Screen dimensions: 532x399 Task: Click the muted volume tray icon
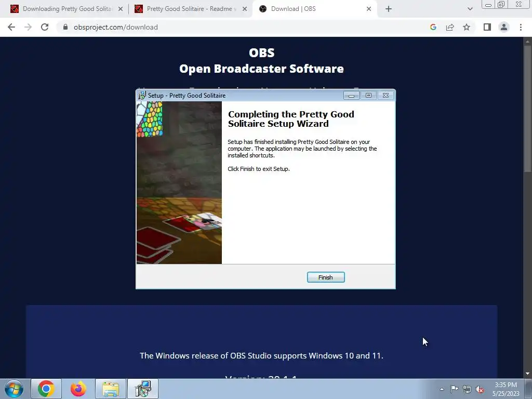coord(480,390)
